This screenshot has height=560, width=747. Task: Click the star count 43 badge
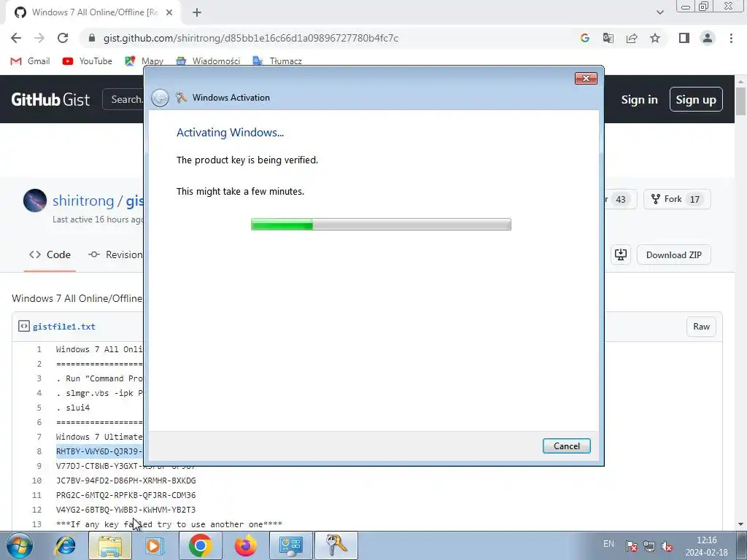pos(620,200)
